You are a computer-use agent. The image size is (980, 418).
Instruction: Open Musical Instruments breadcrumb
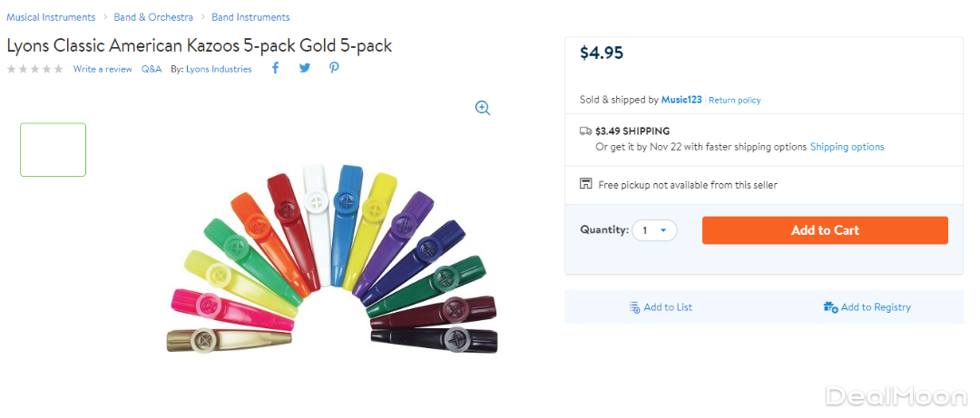coord(51,17)
